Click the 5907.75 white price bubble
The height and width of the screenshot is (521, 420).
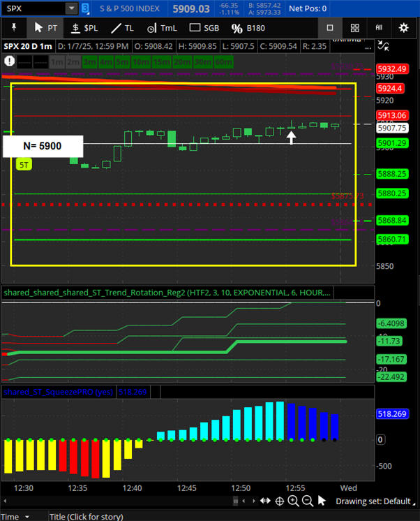tap(392, 128)
